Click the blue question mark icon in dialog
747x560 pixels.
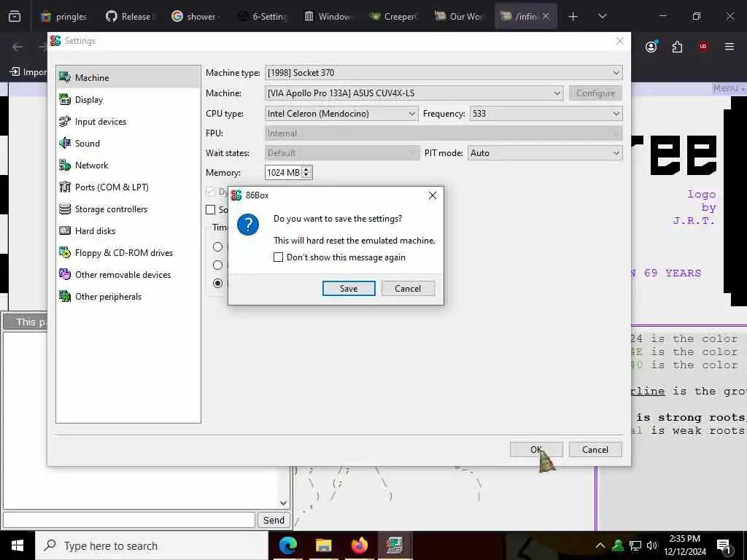click(x=248, y=225)
